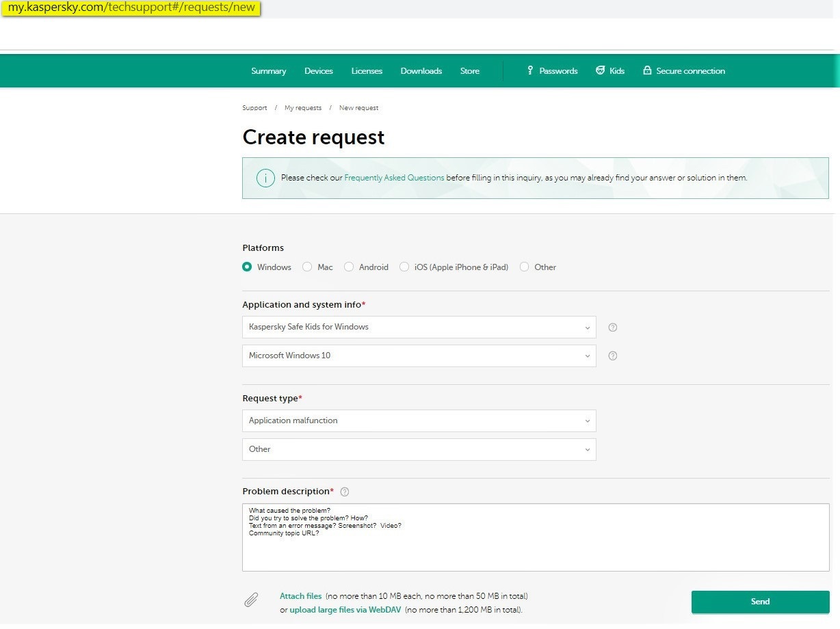Open the Kaspersky Safe Kids for Windows dropdown
The width and height of the screenshot is (840, 629).
pos(419,327)
